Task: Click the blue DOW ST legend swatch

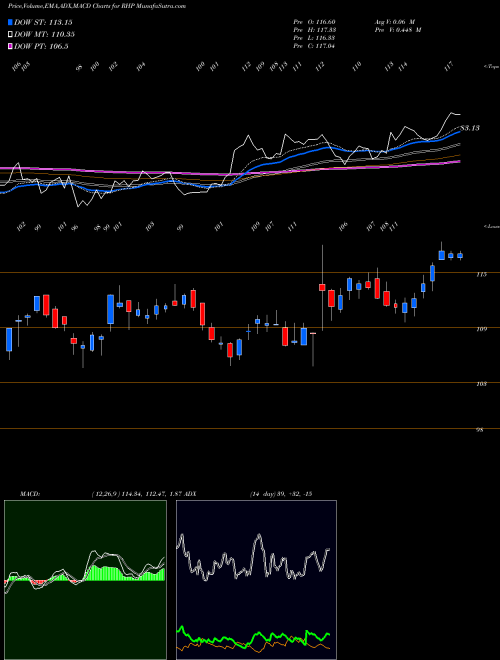Action: [10, 22]
